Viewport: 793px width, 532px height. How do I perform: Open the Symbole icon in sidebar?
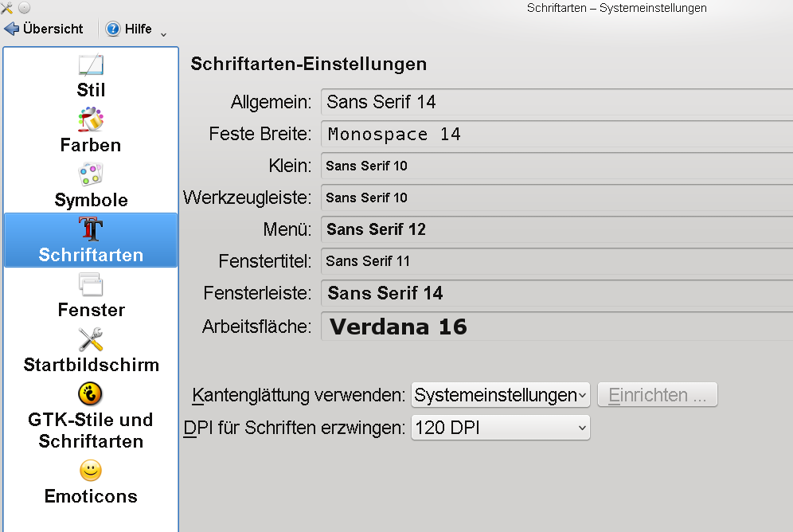[x=91, y=175]
